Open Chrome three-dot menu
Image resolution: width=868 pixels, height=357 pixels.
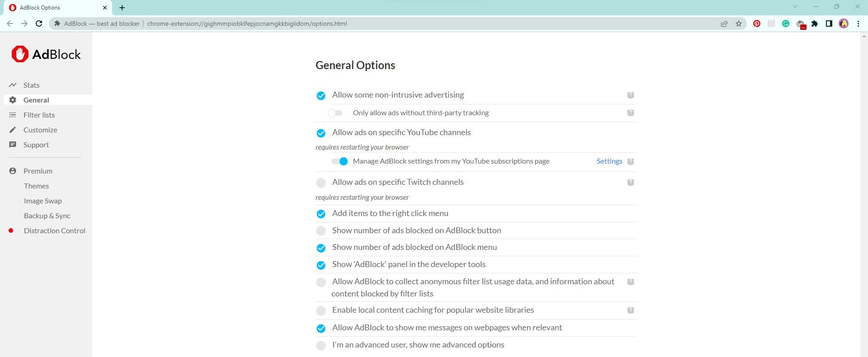click(858, 23)
